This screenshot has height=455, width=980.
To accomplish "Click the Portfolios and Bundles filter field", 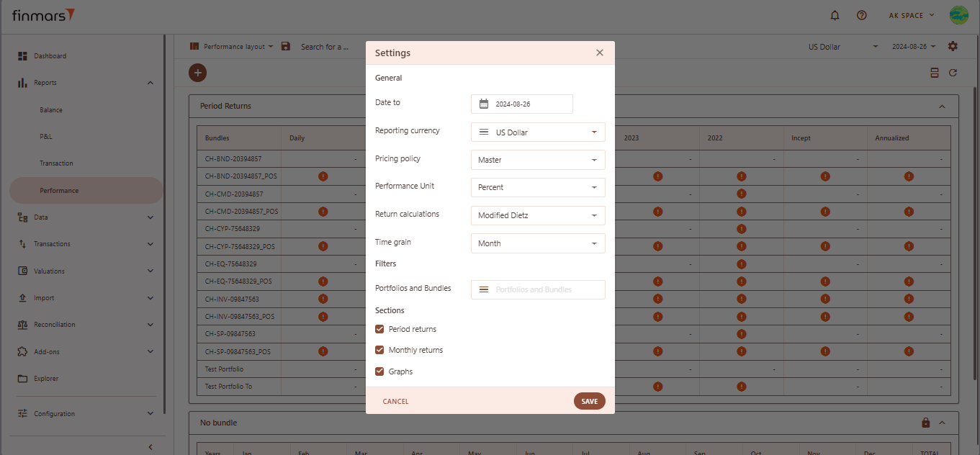I will [537, 289].
